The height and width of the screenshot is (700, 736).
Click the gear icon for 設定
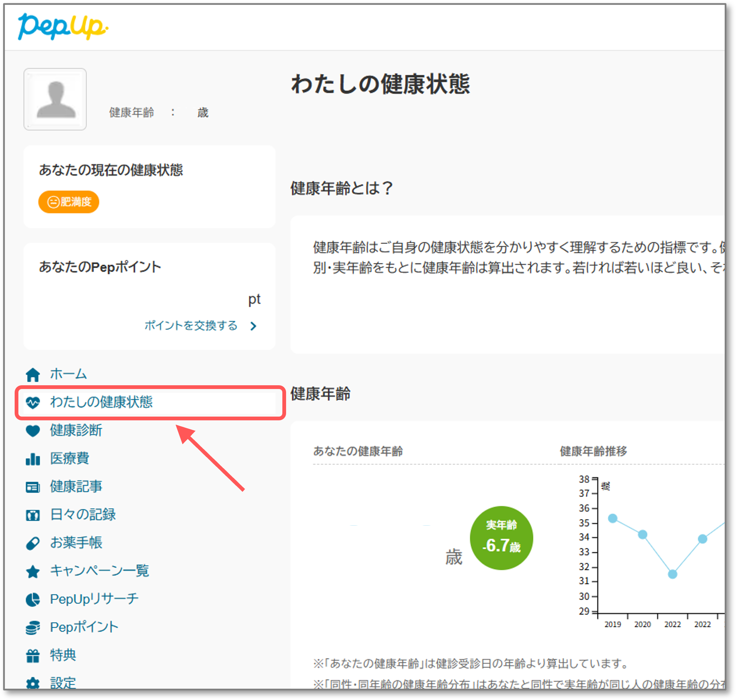click(x=33, y=683)
